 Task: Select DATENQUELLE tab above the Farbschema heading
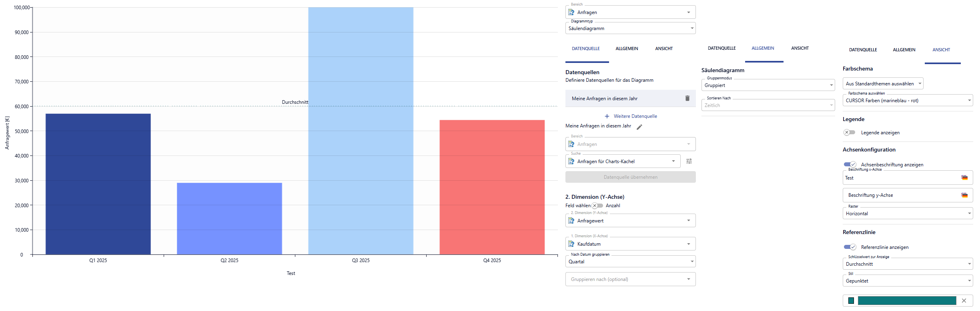pos(863,50)
